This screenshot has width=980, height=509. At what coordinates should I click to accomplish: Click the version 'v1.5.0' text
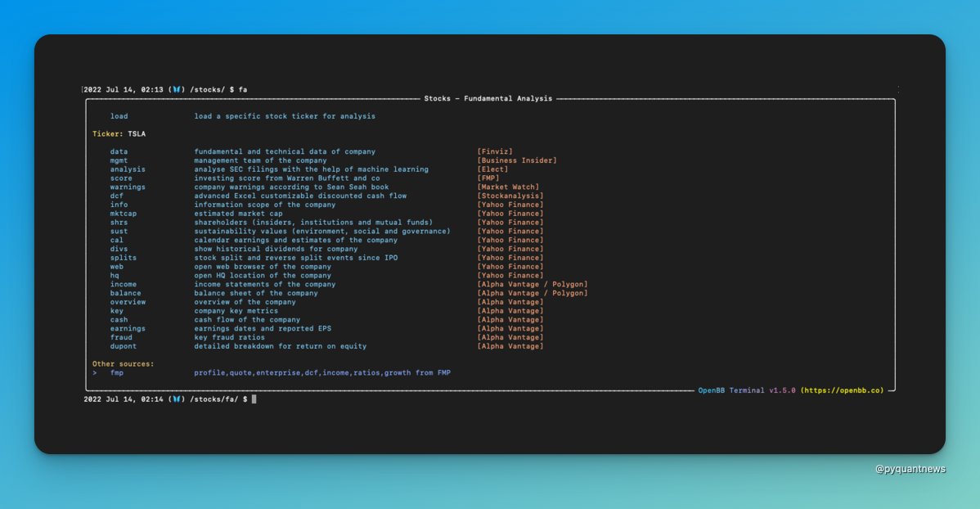click(783, 390)
